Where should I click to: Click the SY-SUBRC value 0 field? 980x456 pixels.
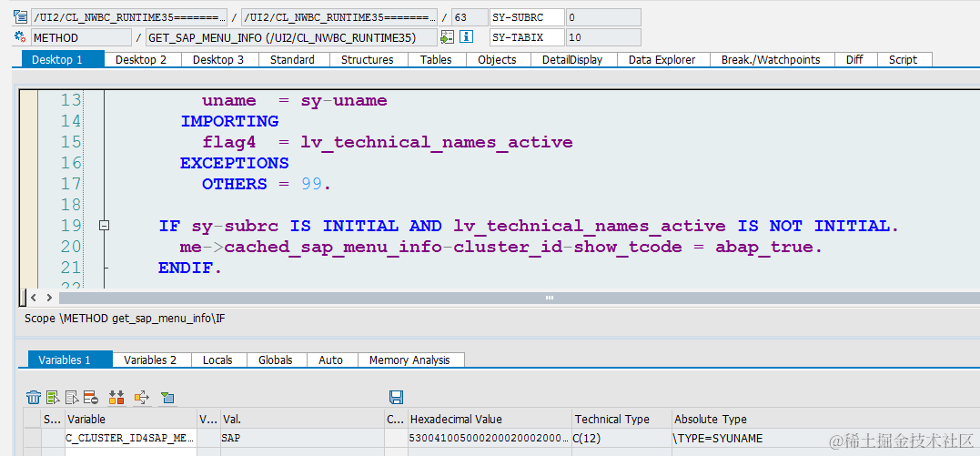pyautogui.click(x=603, y=17)
